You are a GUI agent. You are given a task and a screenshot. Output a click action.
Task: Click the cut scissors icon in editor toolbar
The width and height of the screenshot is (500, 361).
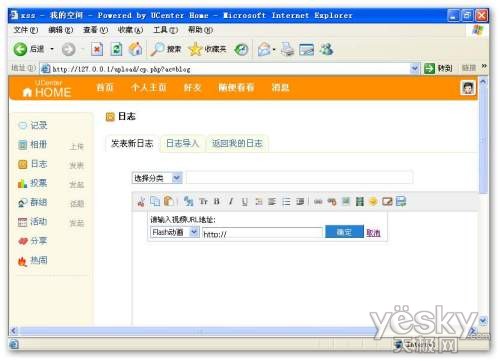pyautogui.click(x=141, y=202)
